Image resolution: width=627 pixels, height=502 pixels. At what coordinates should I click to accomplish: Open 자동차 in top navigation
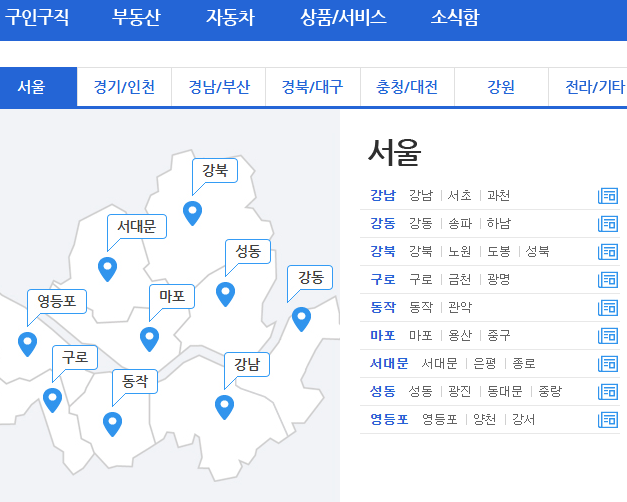(230, 18)
